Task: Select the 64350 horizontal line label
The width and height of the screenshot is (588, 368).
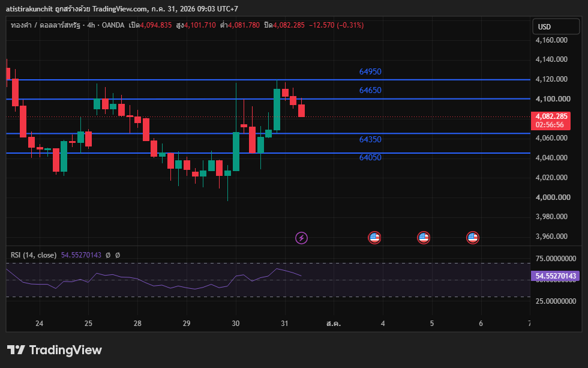Action: 370,139
